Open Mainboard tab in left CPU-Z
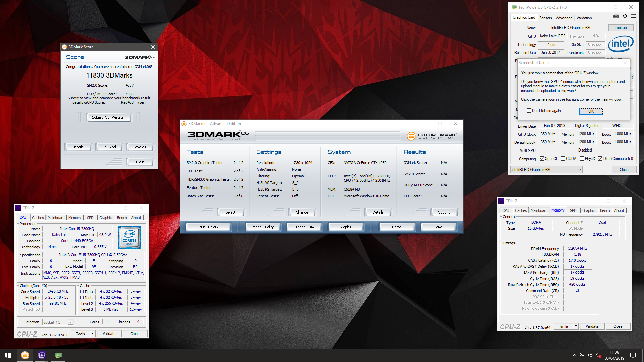The image size is (644, 362). pyautogui.click(x=56, y=218)
